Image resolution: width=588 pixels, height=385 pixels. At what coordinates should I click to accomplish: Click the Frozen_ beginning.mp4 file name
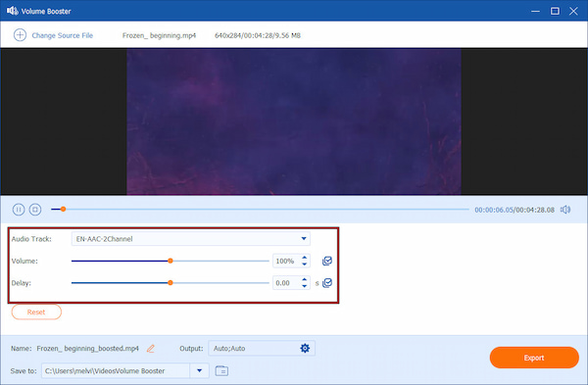(x=159, y=35)
